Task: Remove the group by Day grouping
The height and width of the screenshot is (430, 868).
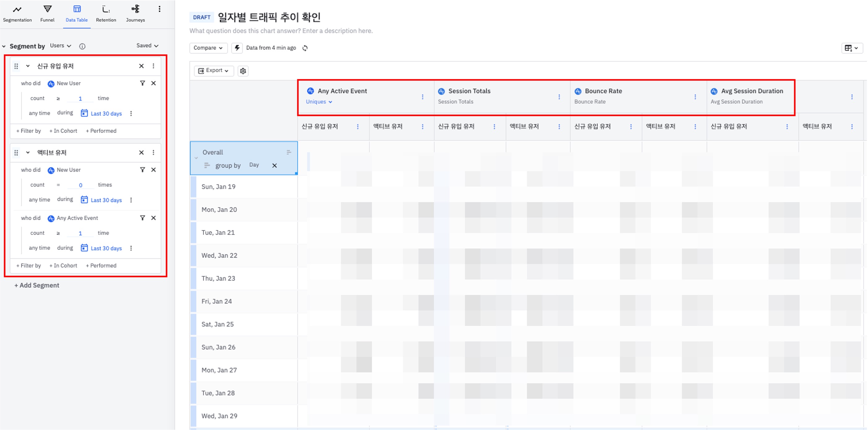Action: (275, 165)
